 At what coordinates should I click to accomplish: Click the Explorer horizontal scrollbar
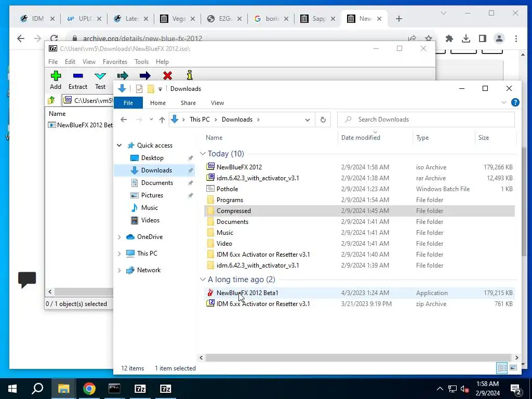(358, 357)
